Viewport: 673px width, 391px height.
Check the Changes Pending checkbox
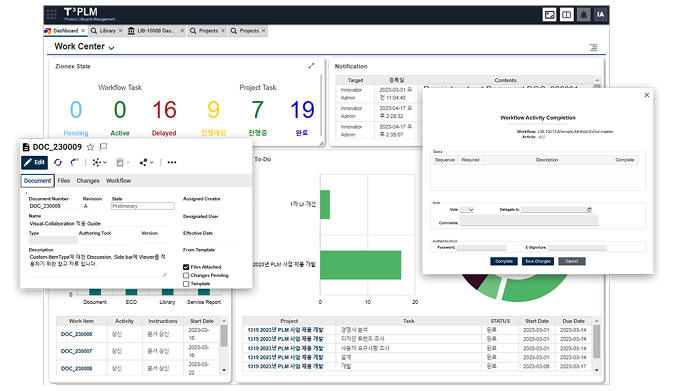tap(186, 276)
